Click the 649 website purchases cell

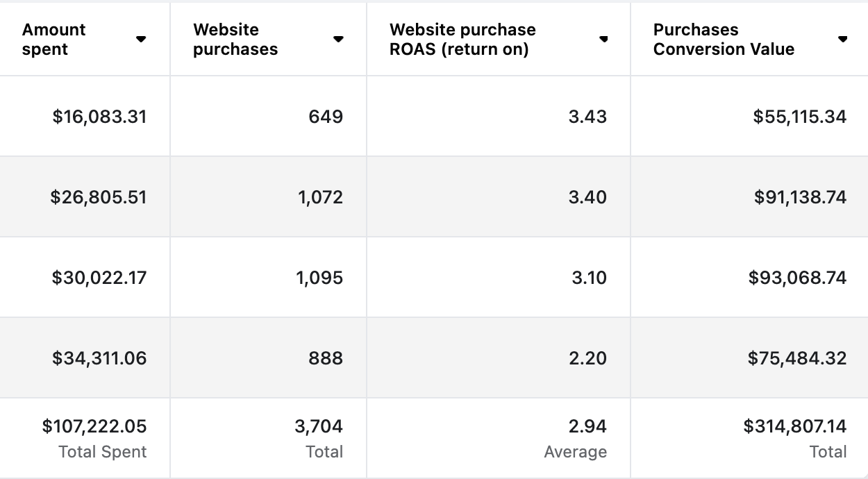pyautogui.click(x=326, y=117)
